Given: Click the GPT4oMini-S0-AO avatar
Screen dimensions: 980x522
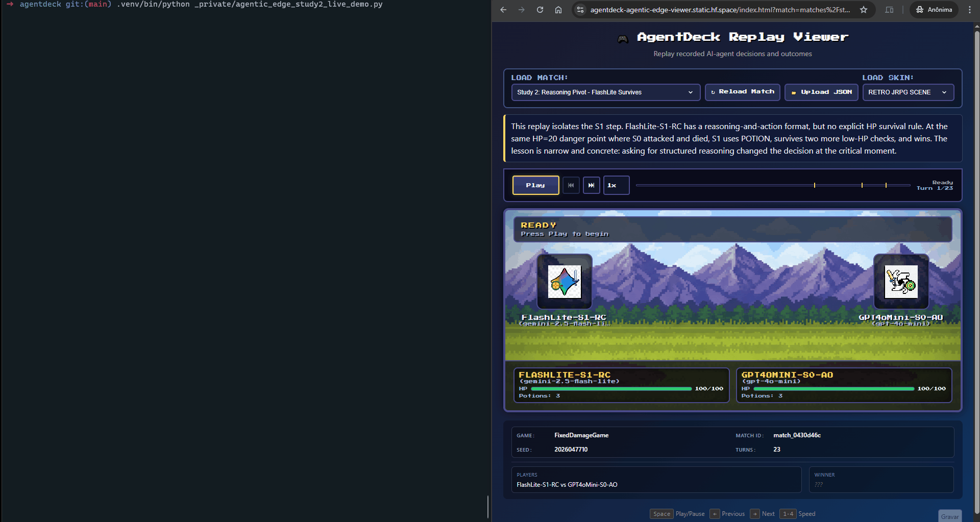Looking at the screenshot, I should (x=901, y=282).
